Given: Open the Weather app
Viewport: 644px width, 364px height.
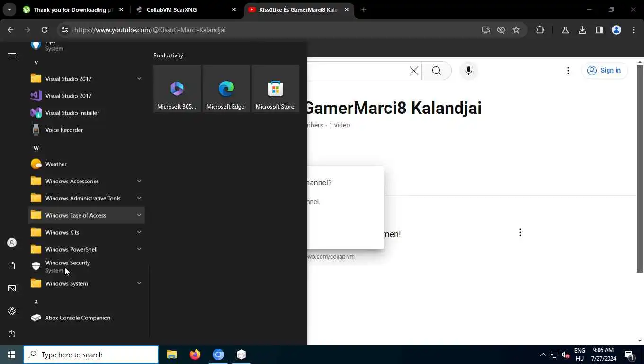Looking at the screenshot, I should 87,164.
